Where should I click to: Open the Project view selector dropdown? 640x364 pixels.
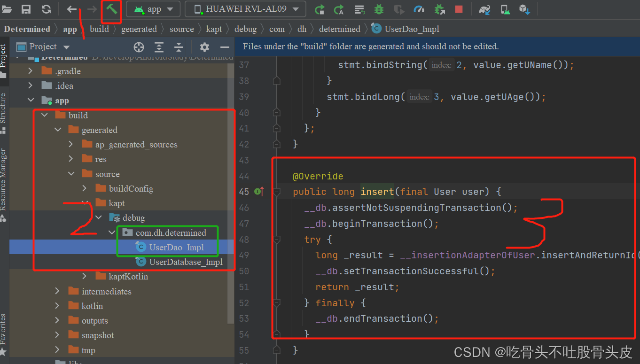[43, 46]
